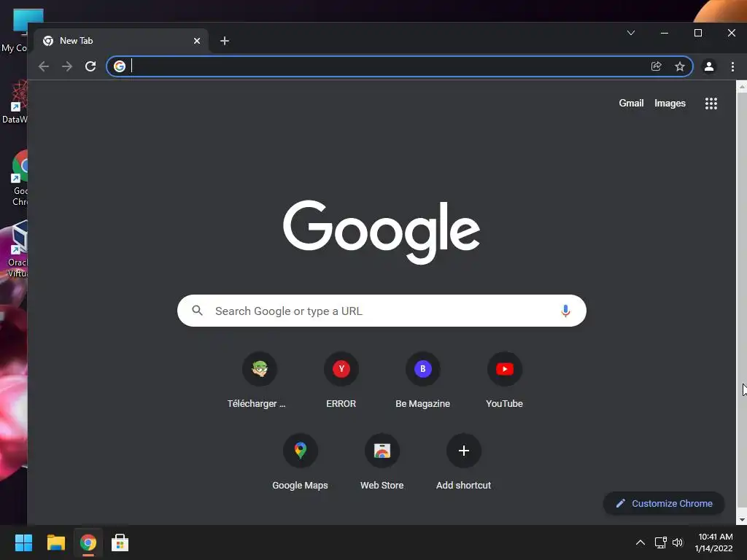The image size is (747, 560).
Task: Open the ERROR shortcut tile
Action: (341, 381)
